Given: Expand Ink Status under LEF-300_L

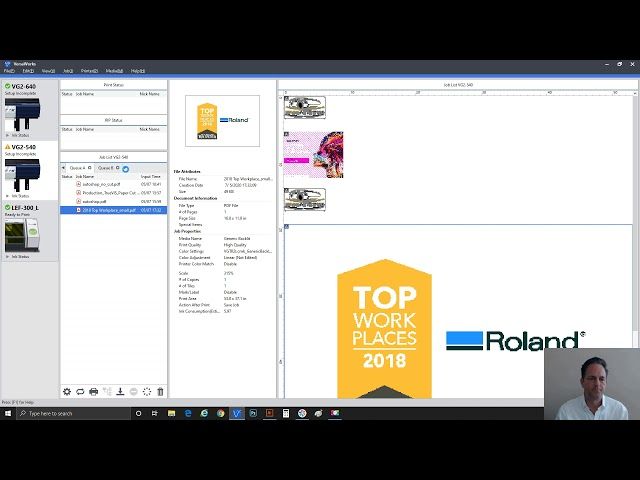Looking at the screenshot, I should (x=20, y=256).
